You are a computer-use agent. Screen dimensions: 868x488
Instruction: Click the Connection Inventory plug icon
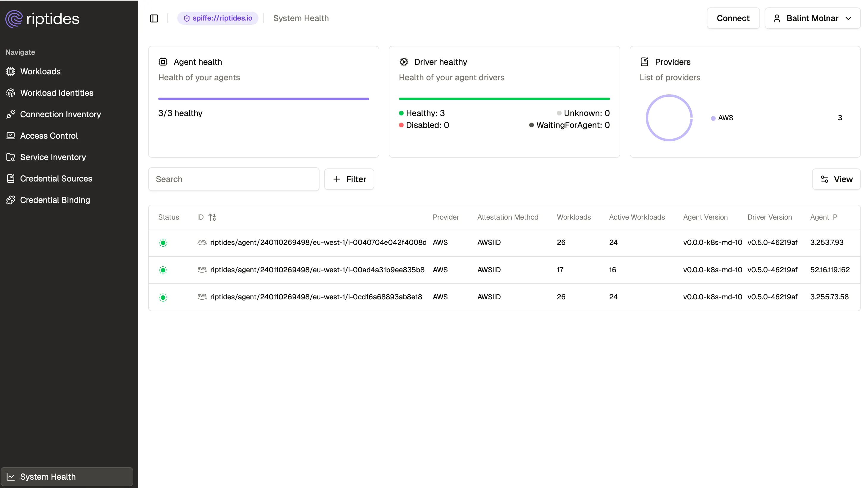pyautogui.click(x=10, y=114)
